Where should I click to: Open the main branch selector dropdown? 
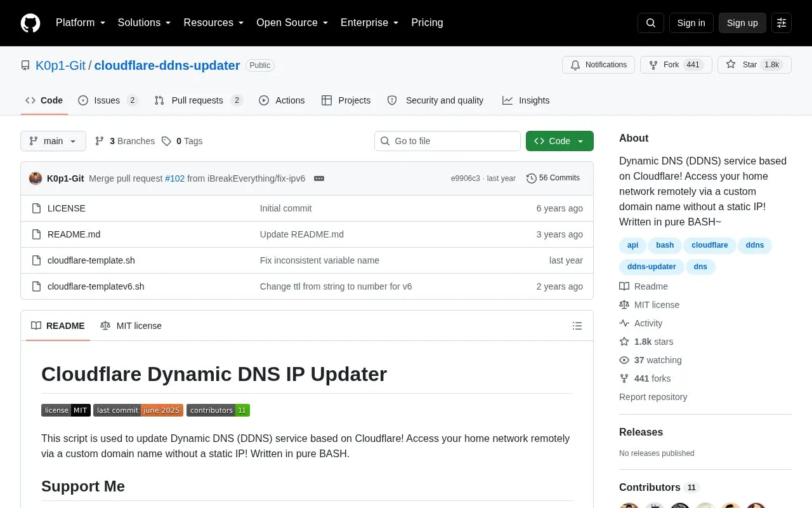click(53, 141)
